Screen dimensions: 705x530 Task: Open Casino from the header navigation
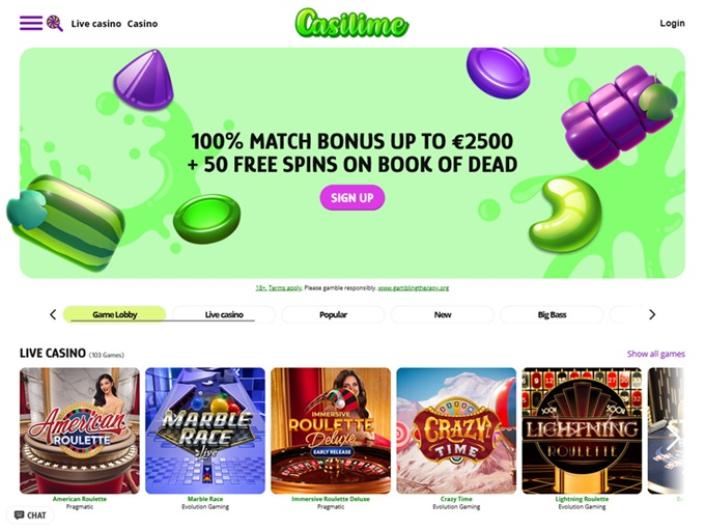143,23
